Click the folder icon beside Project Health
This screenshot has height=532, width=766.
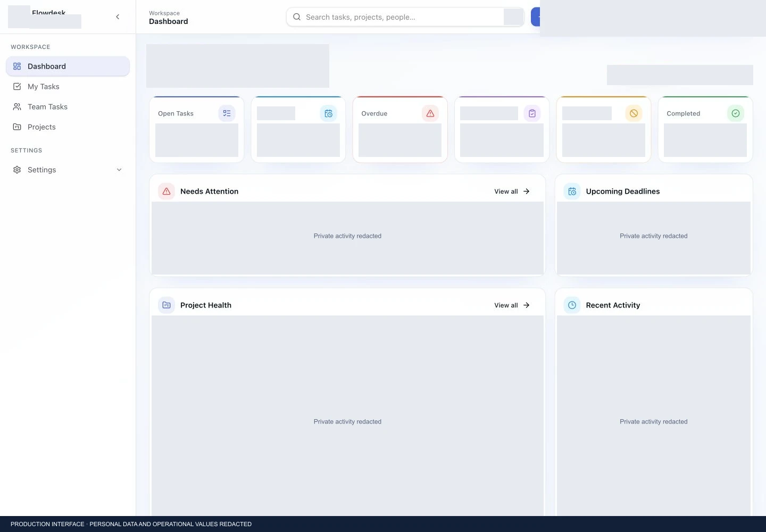pos(166,305)
